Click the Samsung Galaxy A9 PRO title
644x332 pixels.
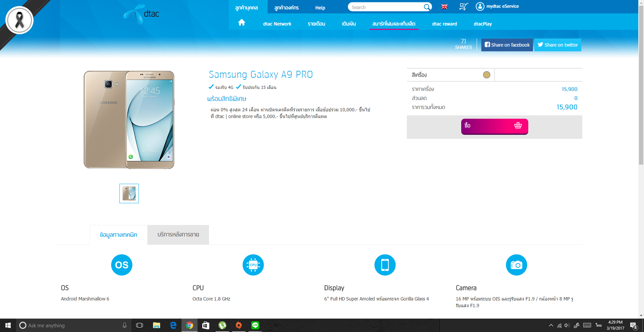[x=261, y=74]
